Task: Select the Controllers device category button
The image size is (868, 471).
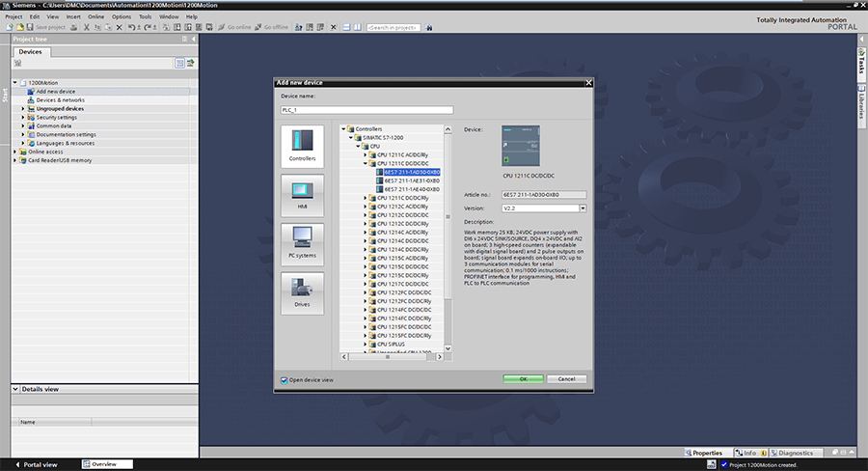Action: tap(302, 147)
